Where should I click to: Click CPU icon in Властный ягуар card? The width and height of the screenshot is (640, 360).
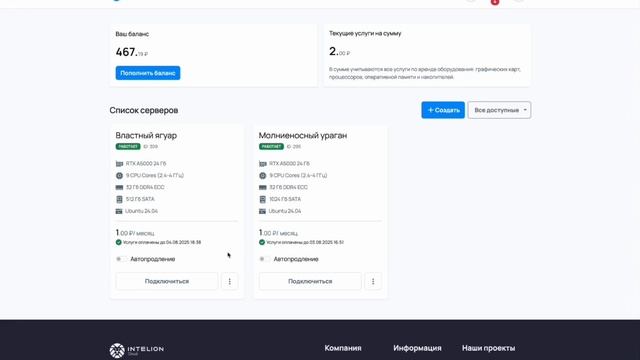[x=119, y=176]
